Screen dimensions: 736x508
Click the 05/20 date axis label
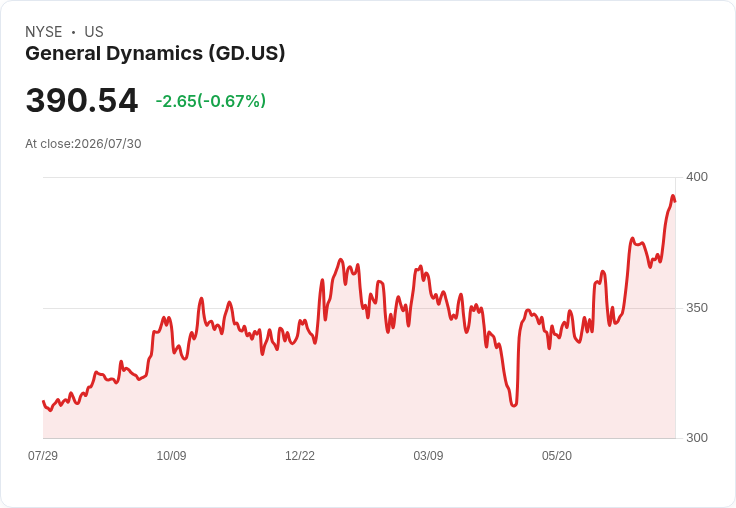[557, 455]
